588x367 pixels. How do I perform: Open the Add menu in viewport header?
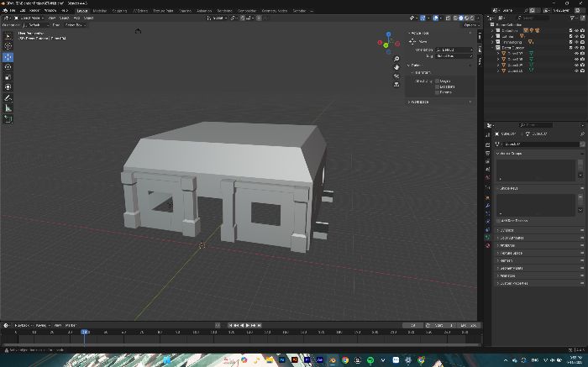(x=76, y=18)
